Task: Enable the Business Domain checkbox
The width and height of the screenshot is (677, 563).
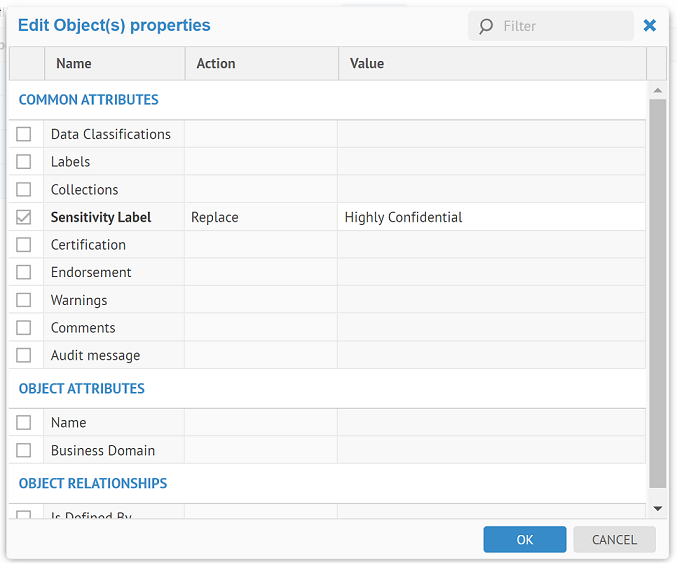Action: tap(24, 450)
